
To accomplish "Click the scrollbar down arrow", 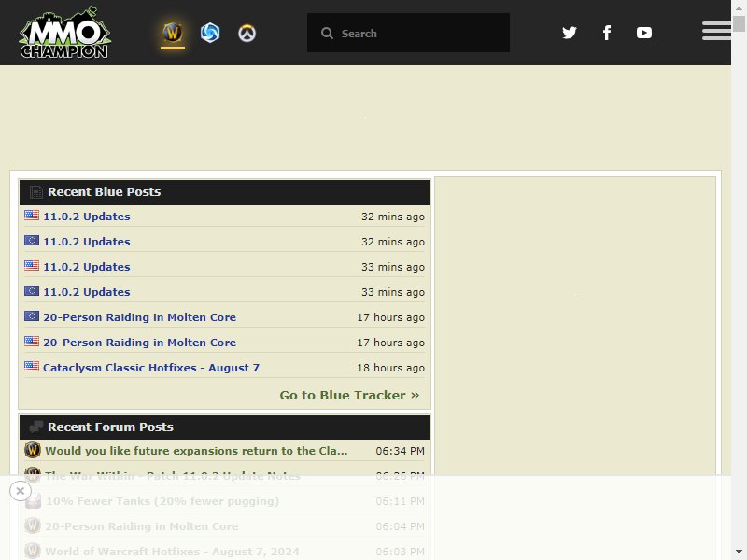I will (x=739, y=552).
